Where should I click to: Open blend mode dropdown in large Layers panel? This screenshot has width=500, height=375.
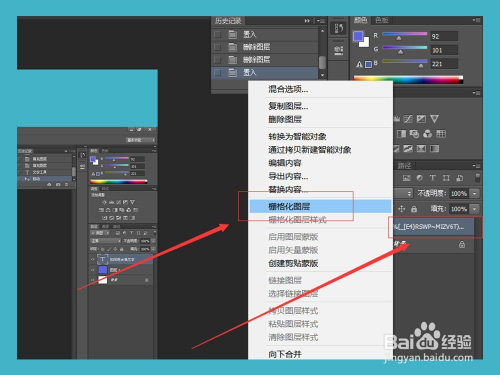coord(403,193)
